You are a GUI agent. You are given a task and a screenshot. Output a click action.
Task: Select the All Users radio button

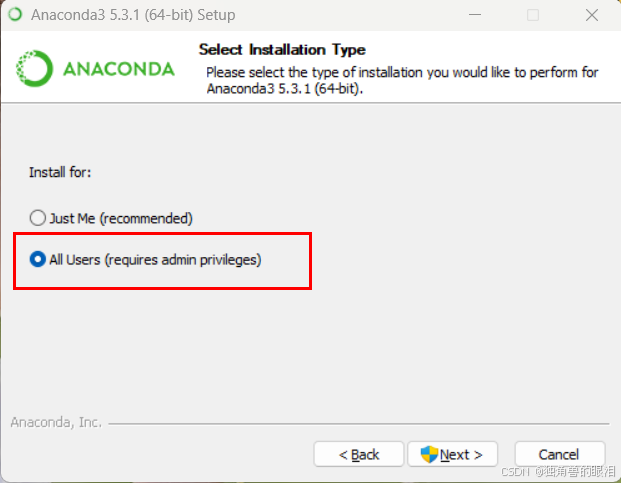pos(38,259)
